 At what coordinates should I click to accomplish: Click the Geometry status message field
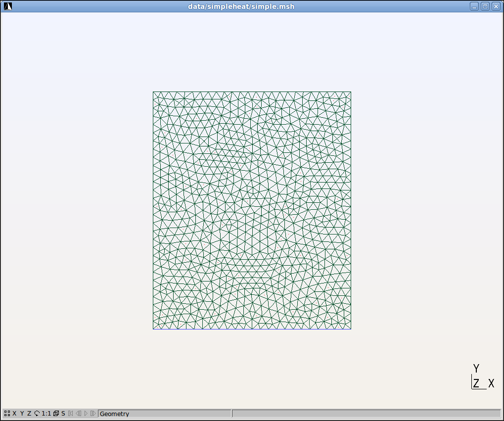tap(164, 414)
